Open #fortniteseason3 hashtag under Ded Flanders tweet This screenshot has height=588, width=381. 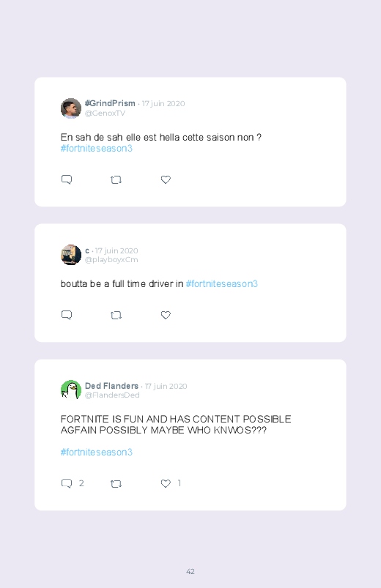pyautogui.click(x=97, y=453)
